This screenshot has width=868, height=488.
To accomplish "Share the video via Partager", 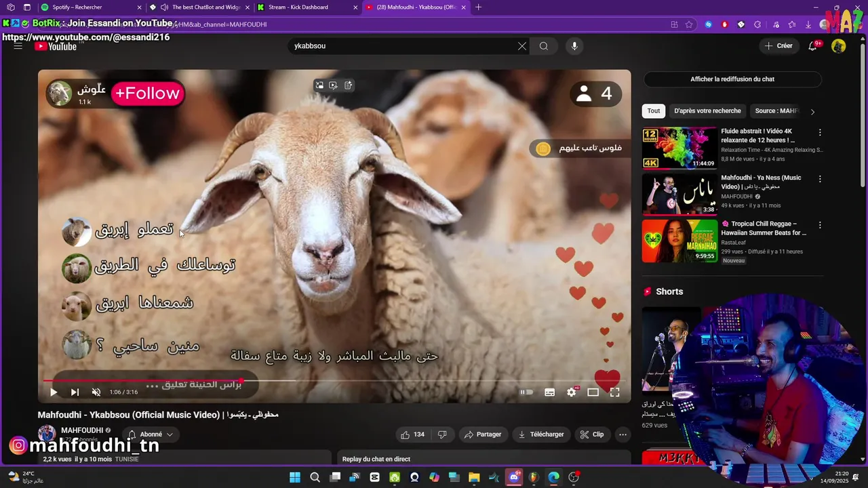I will point(483,434).
